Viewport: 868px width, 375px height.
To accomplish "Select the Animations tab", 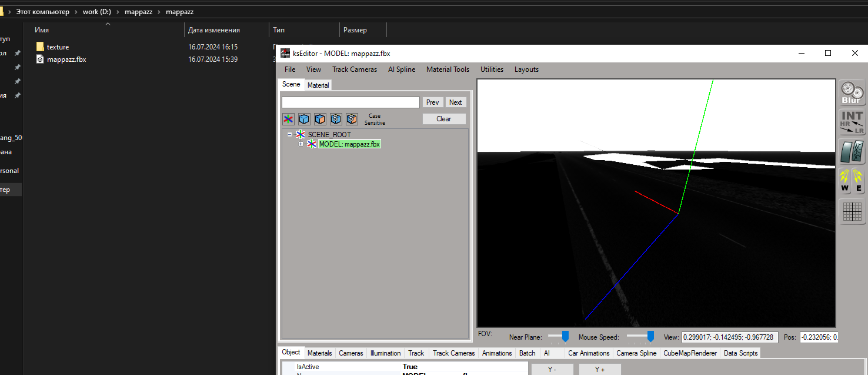I will [497, 353].
